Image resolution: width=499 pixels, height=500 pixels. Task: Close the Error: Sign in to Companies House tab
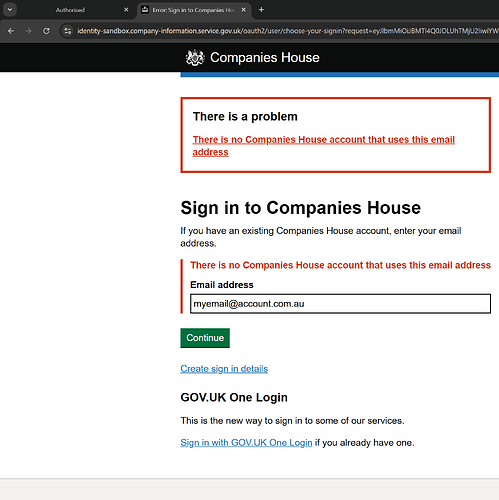244,10
